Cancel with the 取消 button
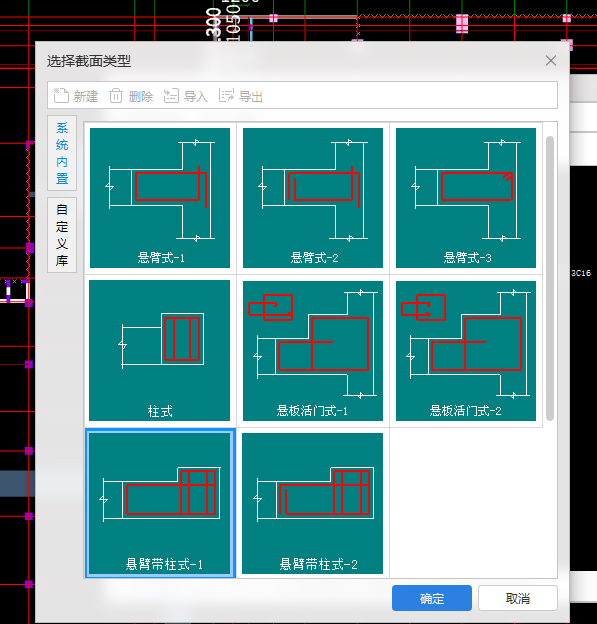 click(x=518, y=598)
